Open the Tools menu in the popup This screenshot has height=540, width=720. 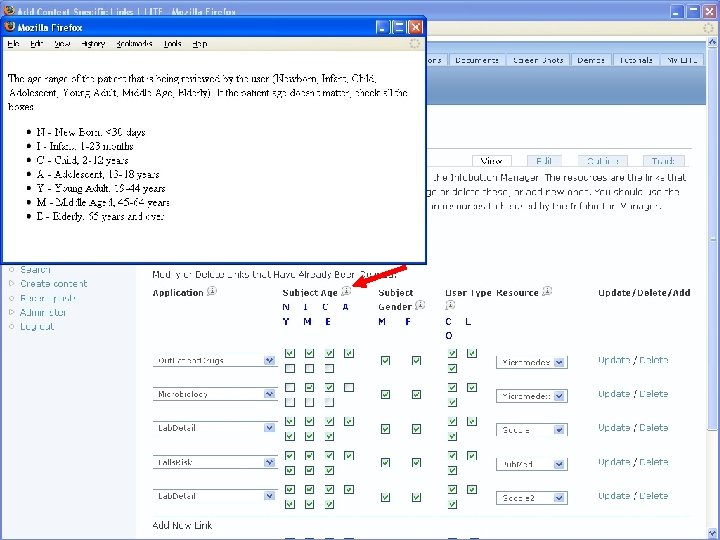point(173,44)
